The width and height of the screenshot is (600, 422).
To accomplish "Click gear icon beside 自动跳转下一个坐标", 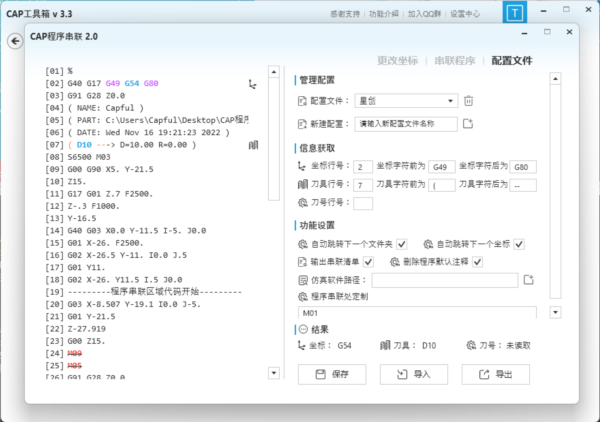I will point(428,244).
